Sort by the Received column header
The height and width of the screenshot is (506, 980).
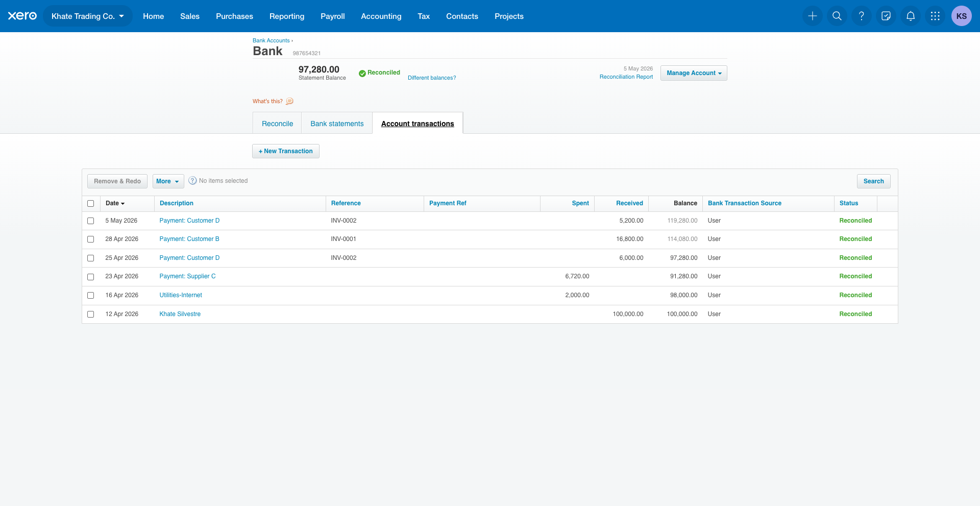(629, 203)
